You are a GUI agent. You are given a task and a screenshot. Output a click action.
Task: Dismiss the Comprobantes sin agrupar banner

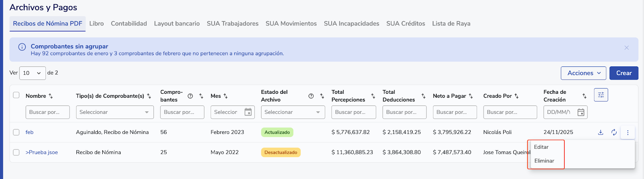626,48
